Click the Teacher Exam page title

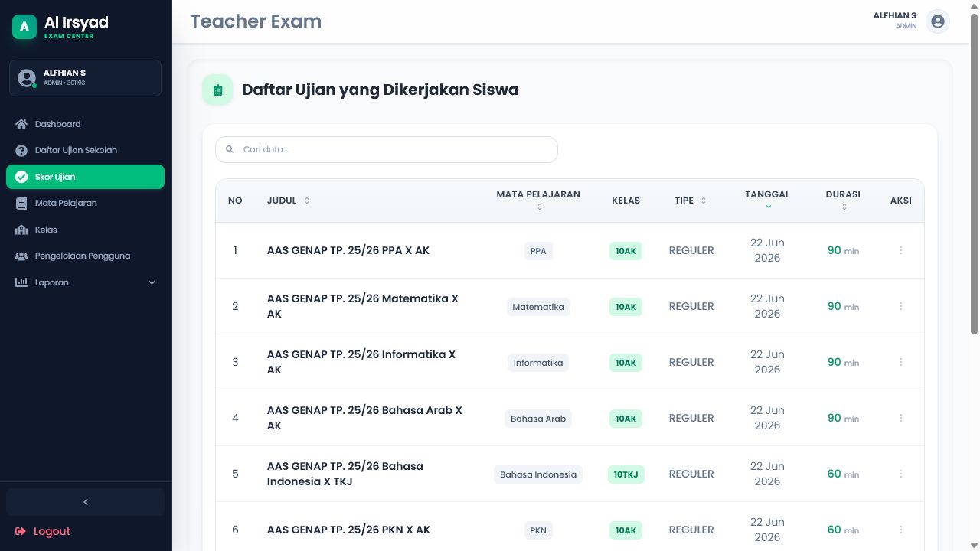pos(256,21)
